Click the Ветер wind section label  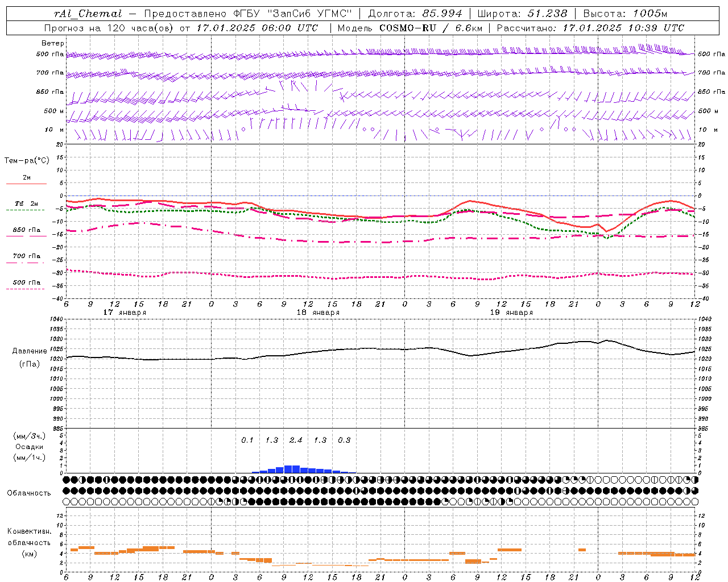coord(52,43)
